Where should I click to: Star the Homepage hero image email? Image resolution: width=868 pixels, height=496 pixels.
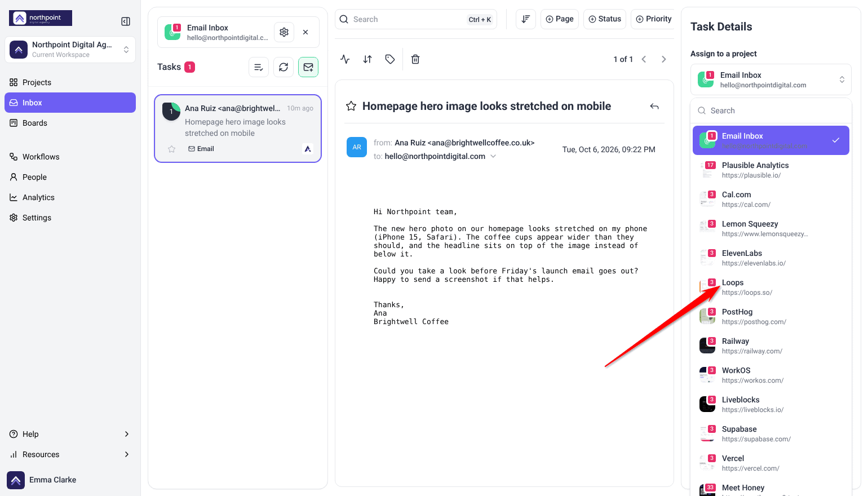351,106
